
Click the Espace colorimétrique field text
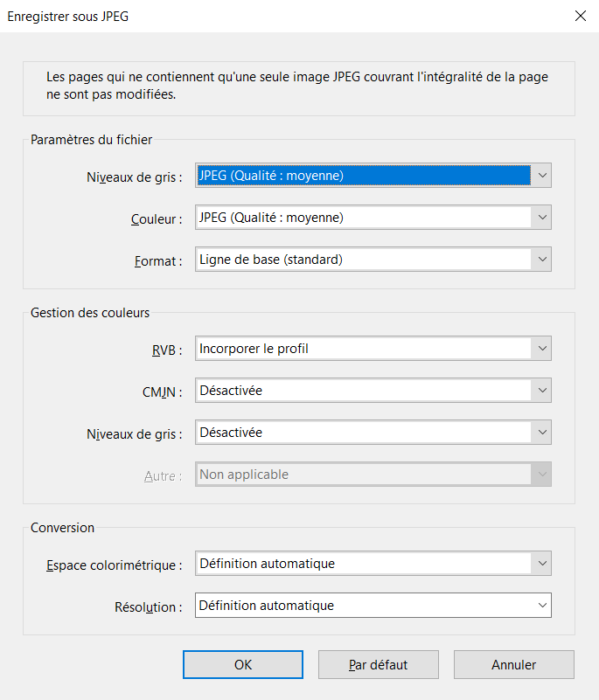click(x=267, y=564)
